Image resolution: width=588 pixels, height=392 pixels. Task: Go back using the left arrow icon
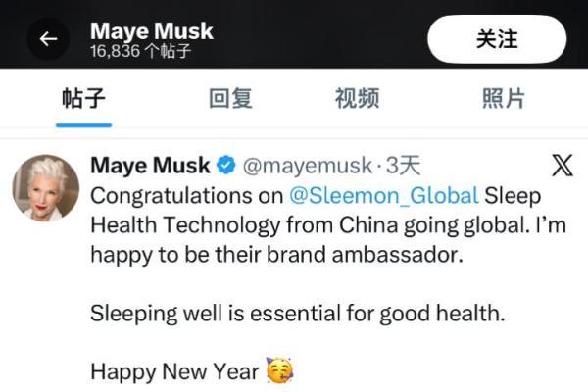click(48, 39)
